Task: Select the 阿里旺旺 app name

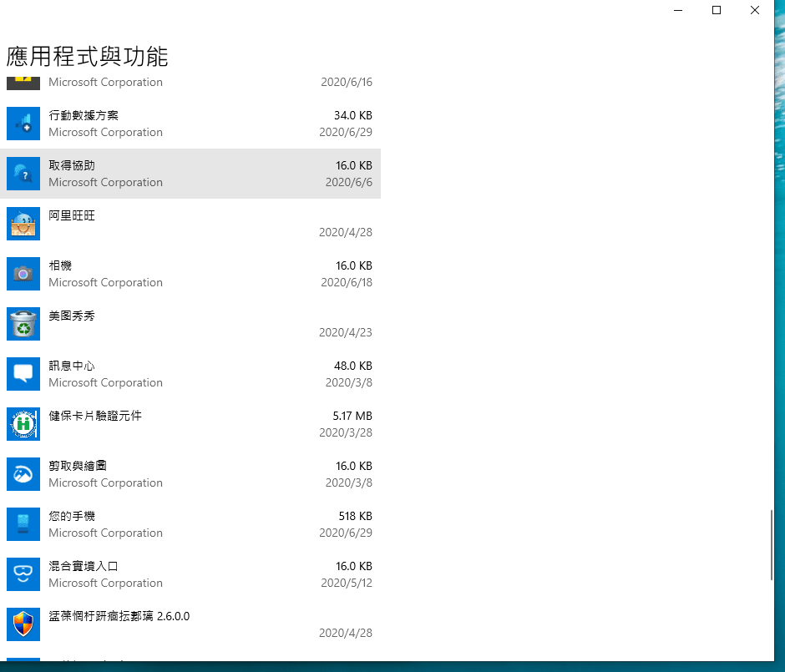Action: tap(72, 215)
